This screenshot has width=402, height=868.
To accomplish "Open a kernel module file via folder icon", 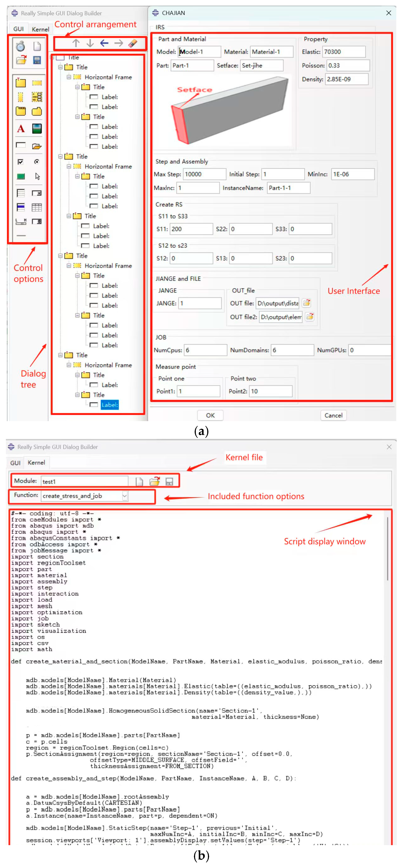I will pos(155,481).
